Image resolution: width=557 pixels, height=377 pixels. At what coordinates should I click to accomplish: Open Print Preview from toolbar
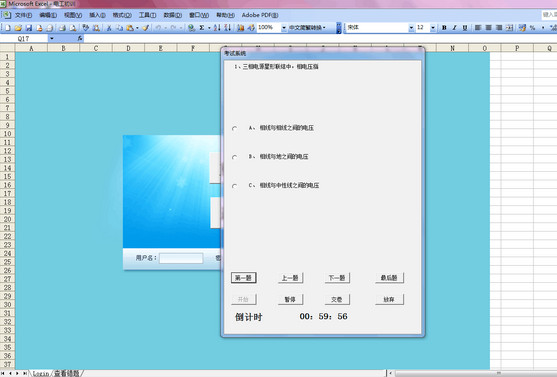pyautogui.click(x=73, y=28)
